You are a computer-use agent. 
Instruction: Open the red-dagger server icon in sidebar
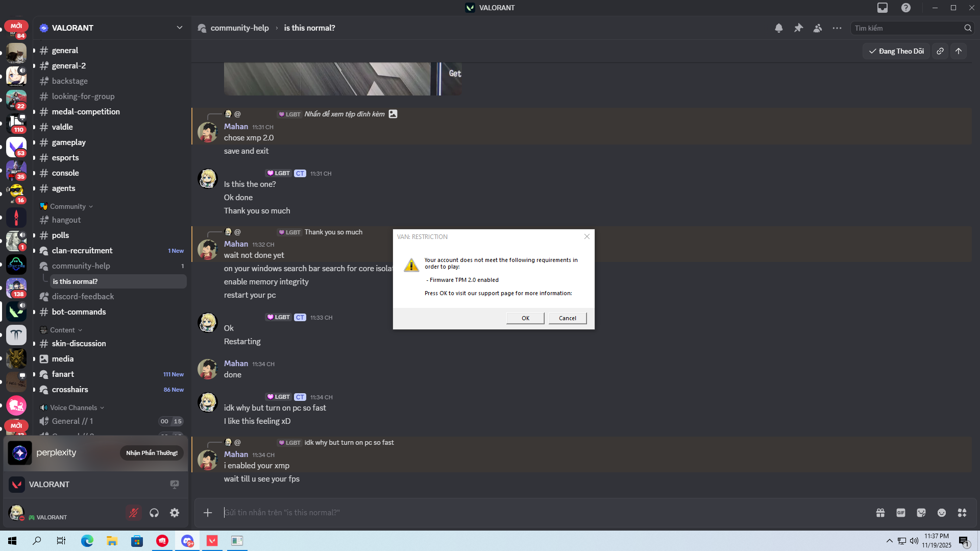[x=16, y=218]
